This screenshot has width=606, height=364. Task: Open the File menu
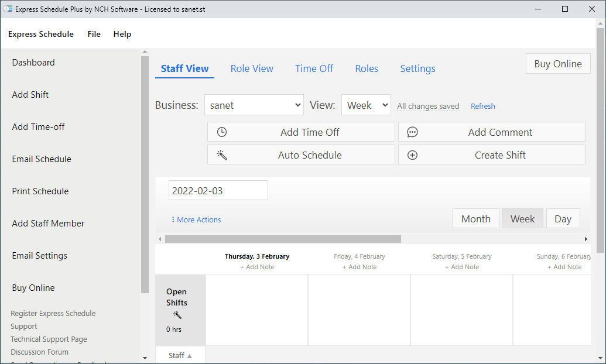(94, 34)
